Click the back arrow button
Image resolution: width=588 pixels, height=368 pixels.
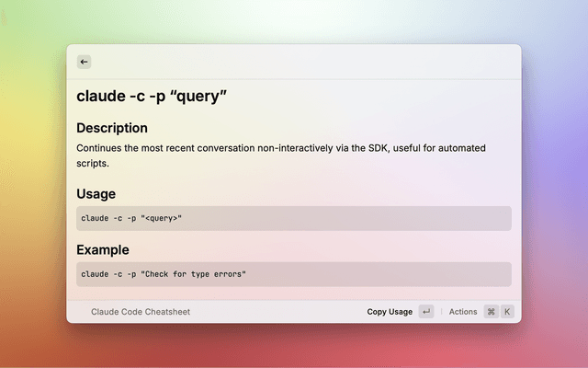click(x=84, y=62)
